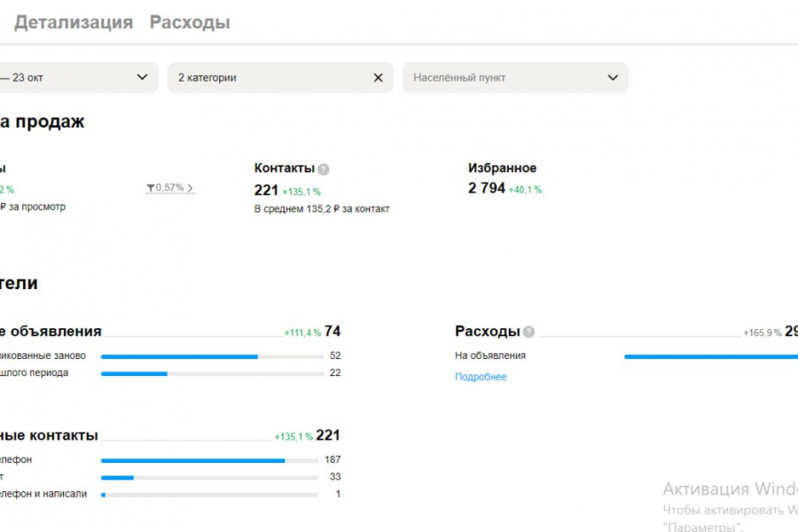
Task: Click the Избранное value 2 794
Action: coord(487,188)
